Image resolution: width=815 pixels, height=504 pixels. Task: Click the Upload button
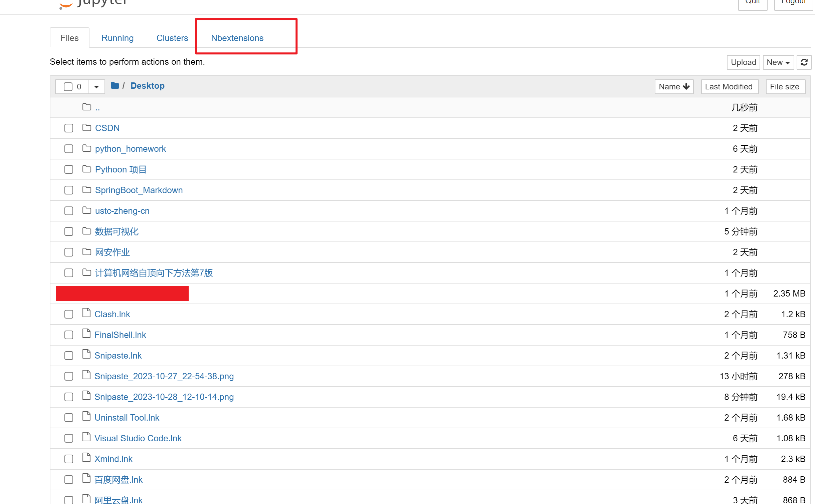click(x=743, y=62)
